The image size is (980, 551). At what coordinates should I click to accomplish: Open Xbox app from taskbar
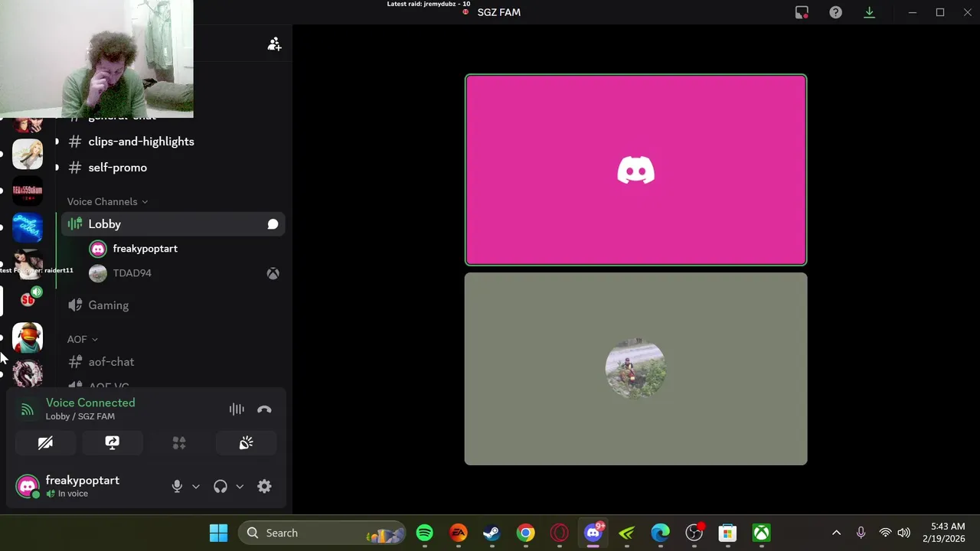click(x=761, y=533)
